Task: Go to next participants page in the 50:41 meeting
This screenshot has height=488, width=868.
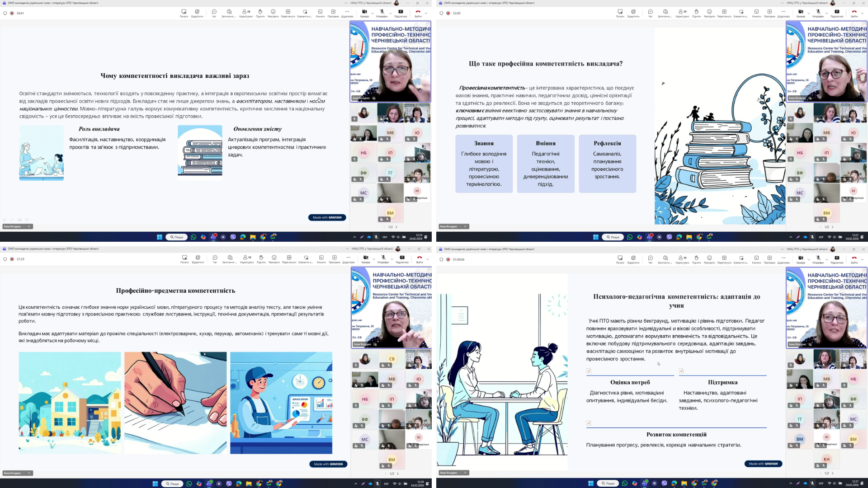Action: tap(396, 227)
